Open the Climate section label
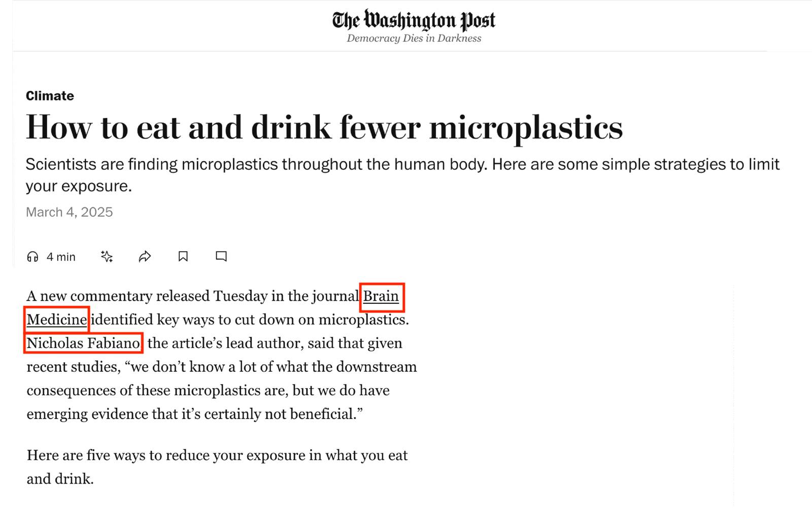Viewport: 812px width, 508px height. (x=49, y=96)
